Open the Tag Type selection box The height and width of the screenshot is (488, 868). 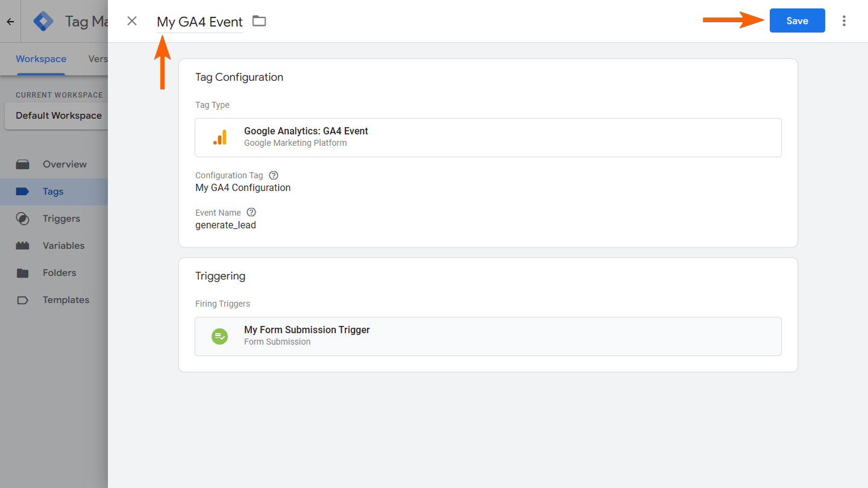488,137
